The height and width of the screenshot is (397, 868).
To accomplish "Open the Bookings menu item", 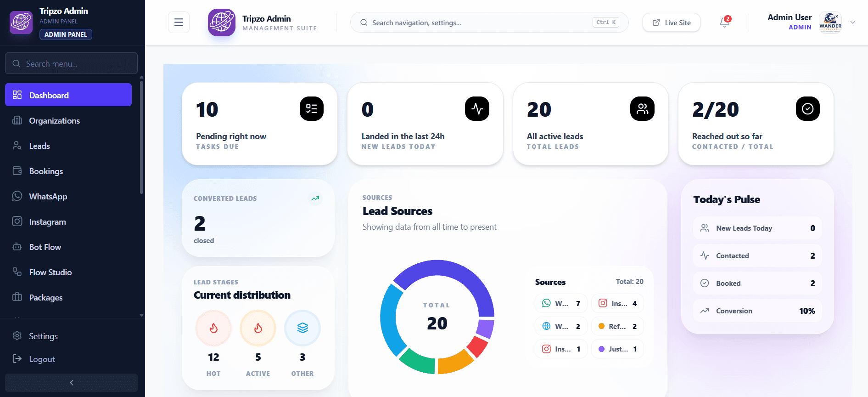I will click(68, 171).
